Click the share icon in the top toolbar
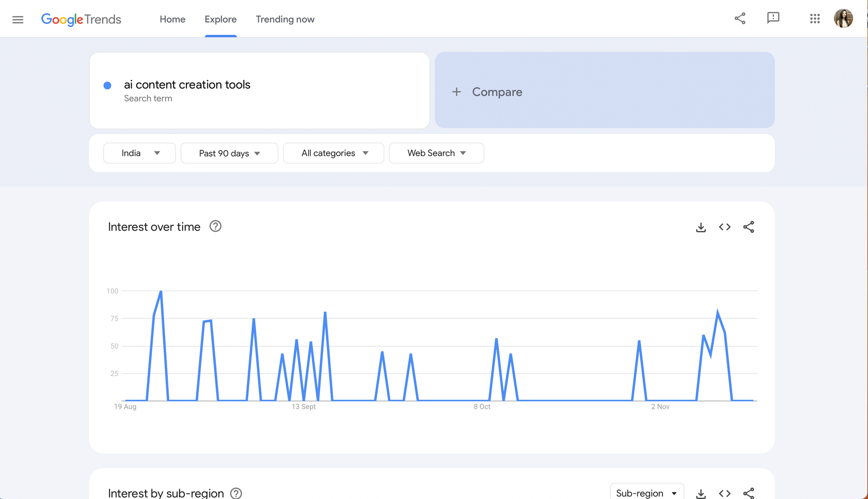868x499 pixels. click(x=740, y=19)
